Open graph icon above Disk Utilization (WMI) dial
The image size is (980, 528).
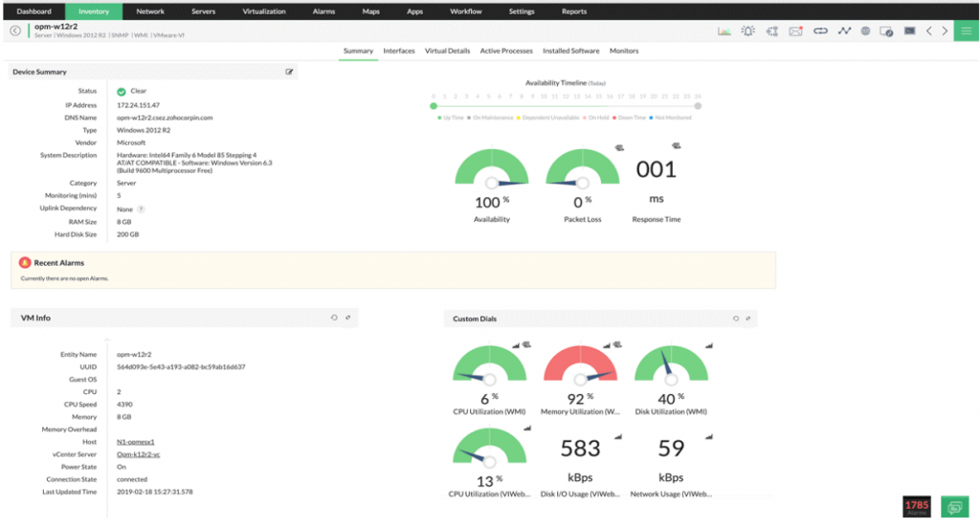pyautogui.click(x=709, y=345)
